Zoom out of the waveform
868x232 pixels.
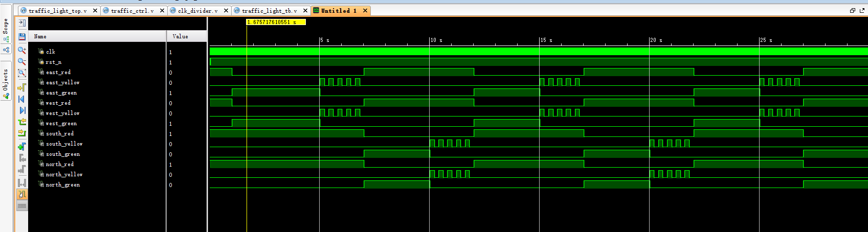tap(22, 61)
